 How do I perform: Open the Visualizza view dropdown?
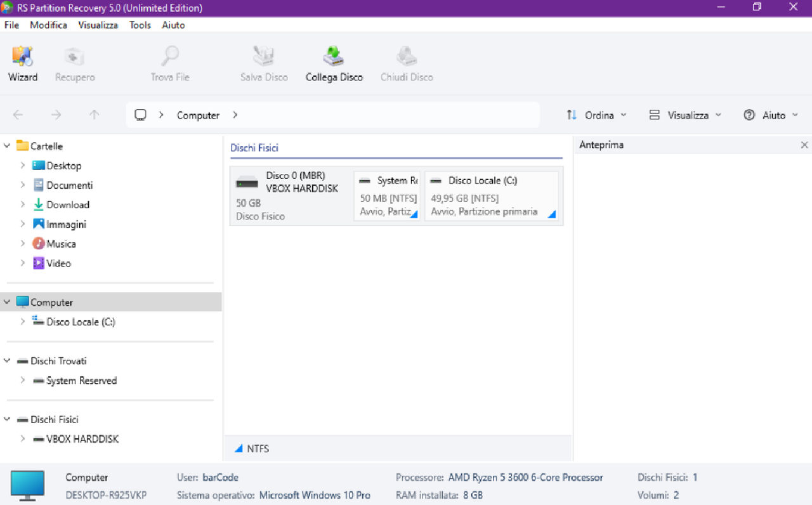click(686, 115)
